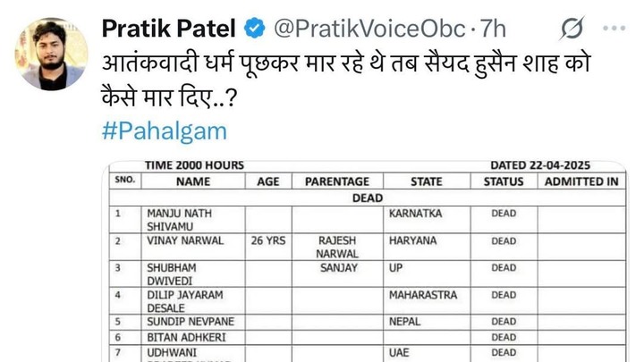Open the Grok slash-circle icon
The image size is (644, 362).
[572, 29]
